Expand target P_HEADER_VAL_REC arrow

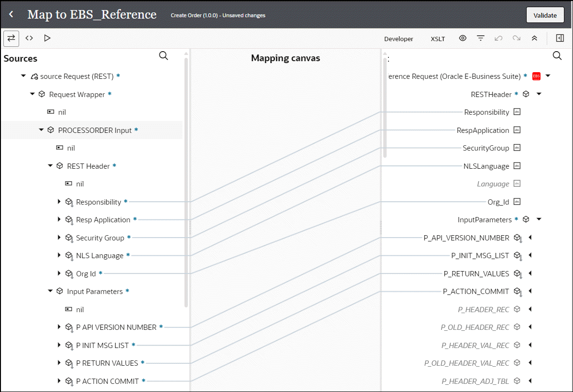(530, 345)
